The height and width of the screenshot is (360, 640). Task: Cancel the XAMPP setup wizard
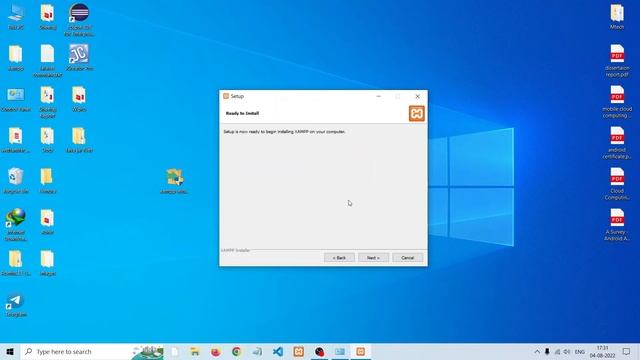pyautogui.click(x=407, y=258)
